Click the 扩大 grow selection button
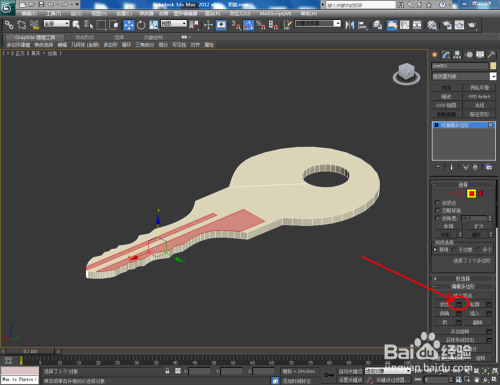Viewport: 500px width, 385px height. pyautogui.click(x=479, y=226)
